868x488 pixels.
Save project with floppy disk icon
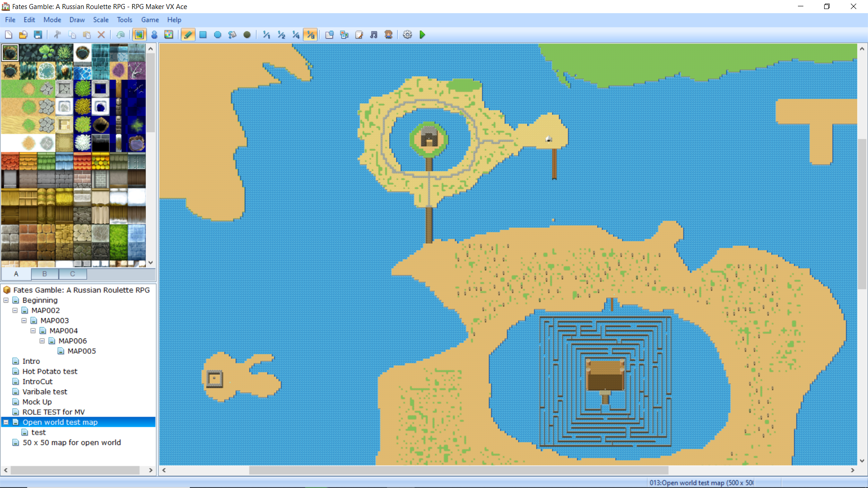38,35
